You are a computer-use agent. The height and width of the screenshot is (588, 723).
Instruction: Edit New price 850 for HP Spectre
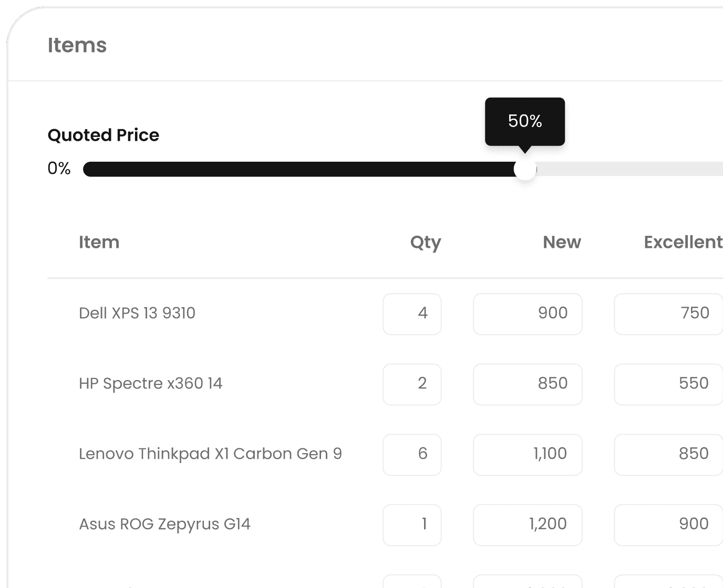pyautogui.click(x=528, y=384)
